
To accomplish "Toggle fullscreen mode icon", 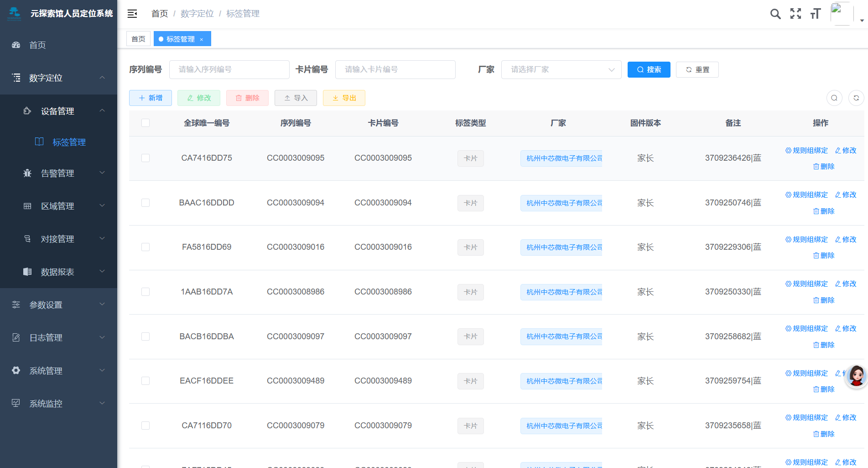I will 795,14.
